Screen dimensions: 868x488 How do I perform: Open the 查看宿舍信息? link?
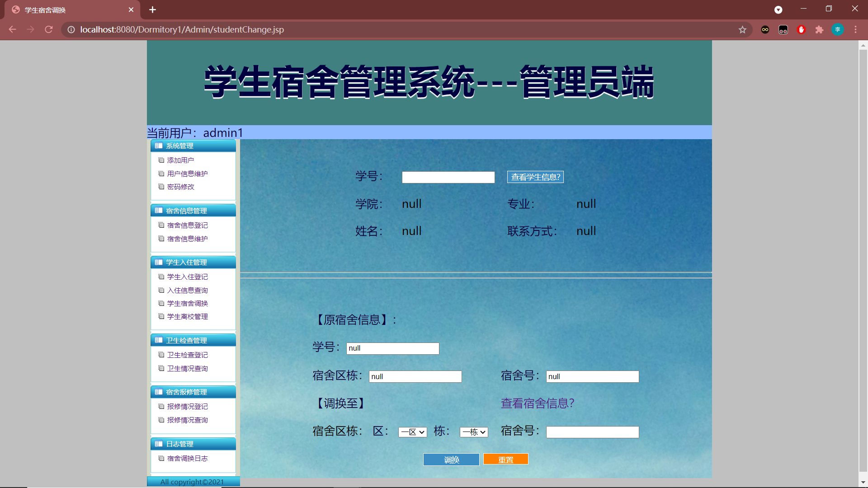(537, 403)
